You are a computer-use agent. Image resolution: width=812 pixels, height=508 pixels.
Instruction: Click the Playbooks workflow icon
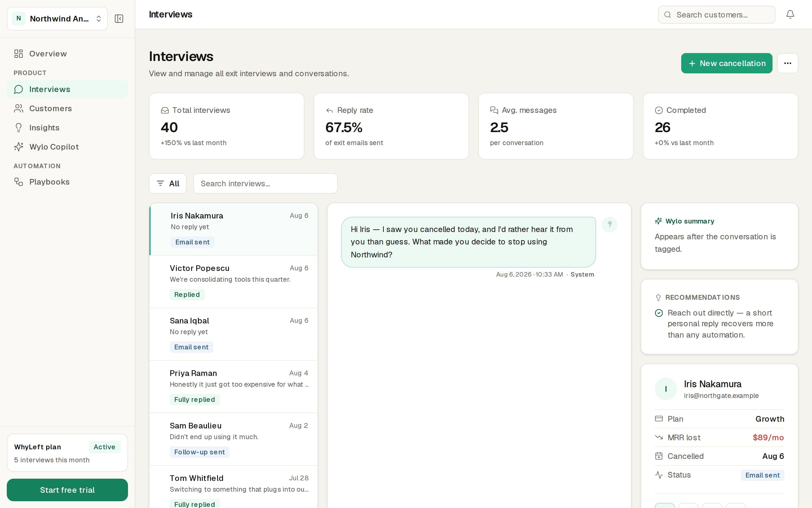tap(18, 182)
